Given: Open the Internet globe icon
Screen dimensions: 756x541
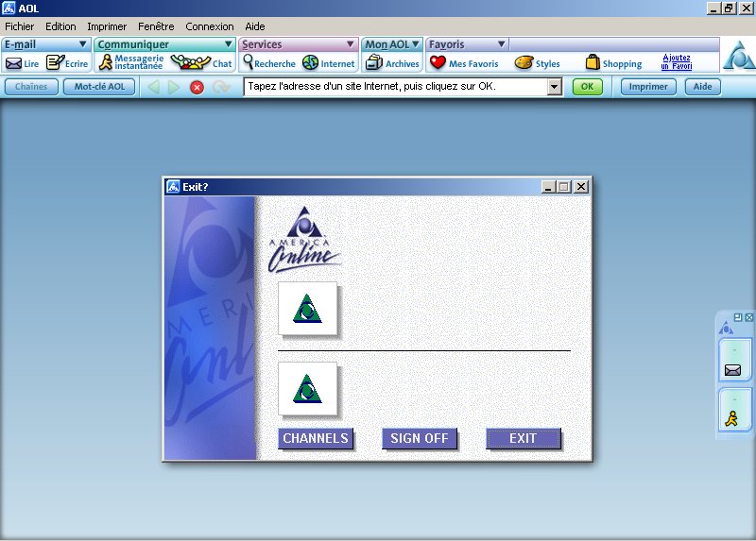Looking at the screenshot, I should point(310,62).
